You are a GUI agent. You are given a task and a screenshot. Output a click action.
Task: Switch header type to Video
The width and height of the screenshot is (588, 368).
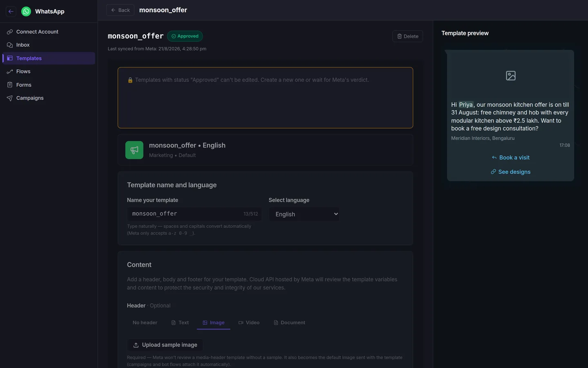tap(249, 323)
